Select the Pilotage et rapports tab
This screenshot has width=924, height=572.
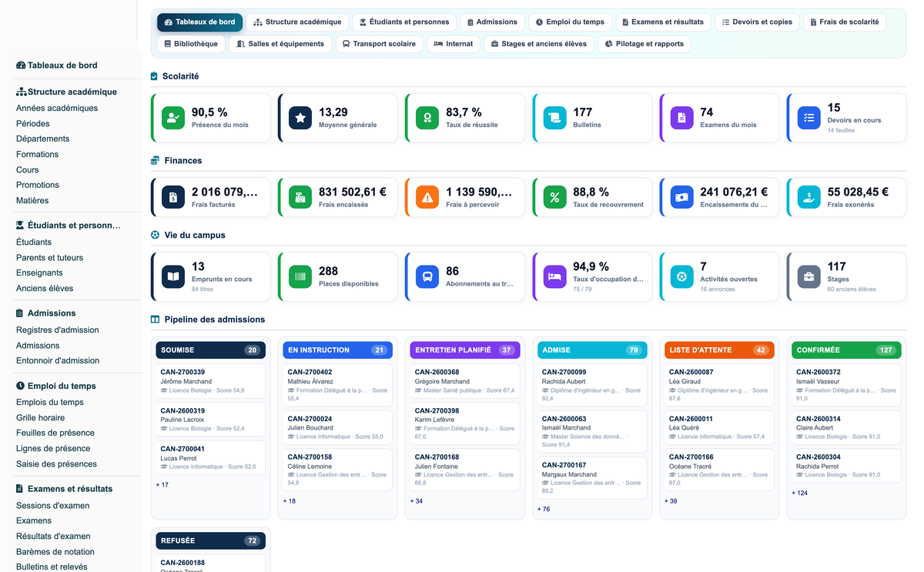click(x=644, y=44)
